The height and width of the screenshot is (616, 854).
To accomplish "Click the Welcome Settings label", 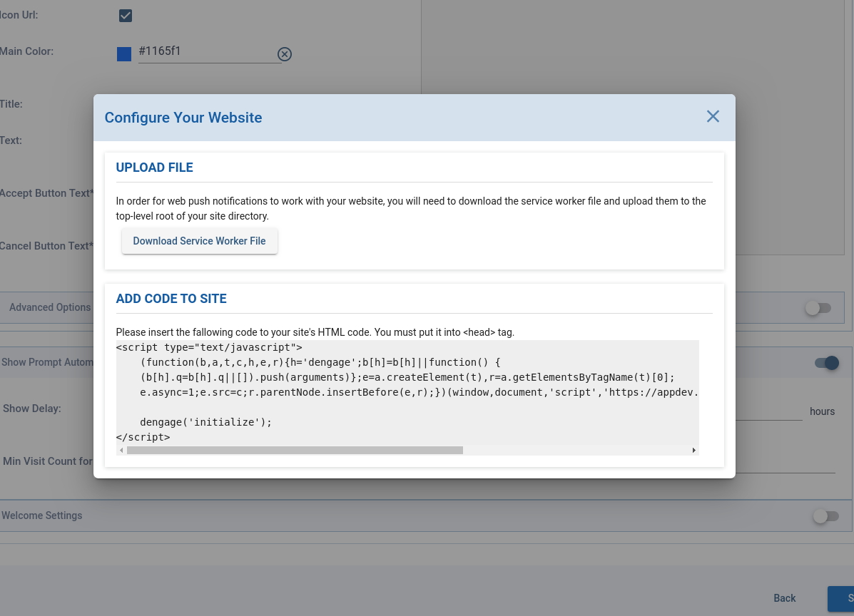I will point(42,515).
